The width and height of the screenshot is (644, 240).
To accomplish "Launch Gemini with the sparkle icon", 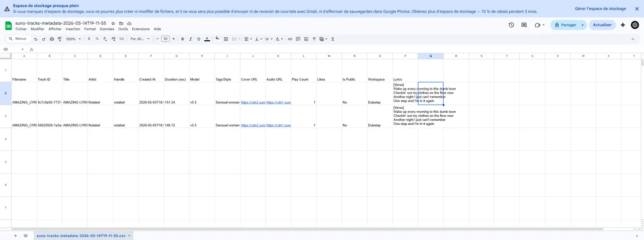I will [x=623, y=25].
